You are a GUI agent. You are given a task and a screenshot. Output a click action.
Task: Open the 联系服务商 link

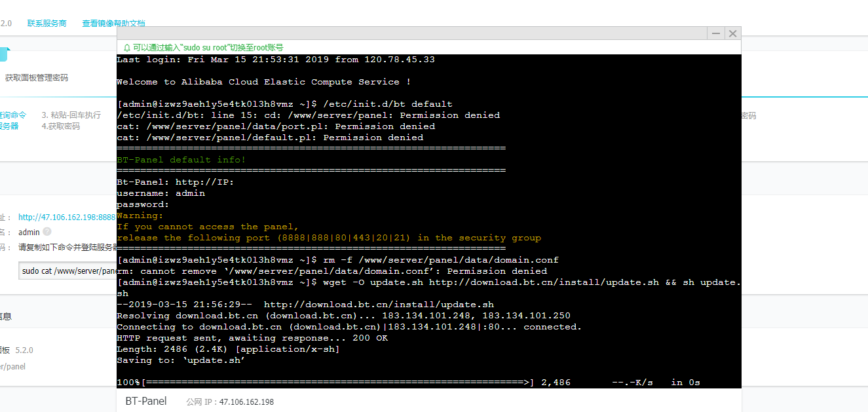click(47, 24)
